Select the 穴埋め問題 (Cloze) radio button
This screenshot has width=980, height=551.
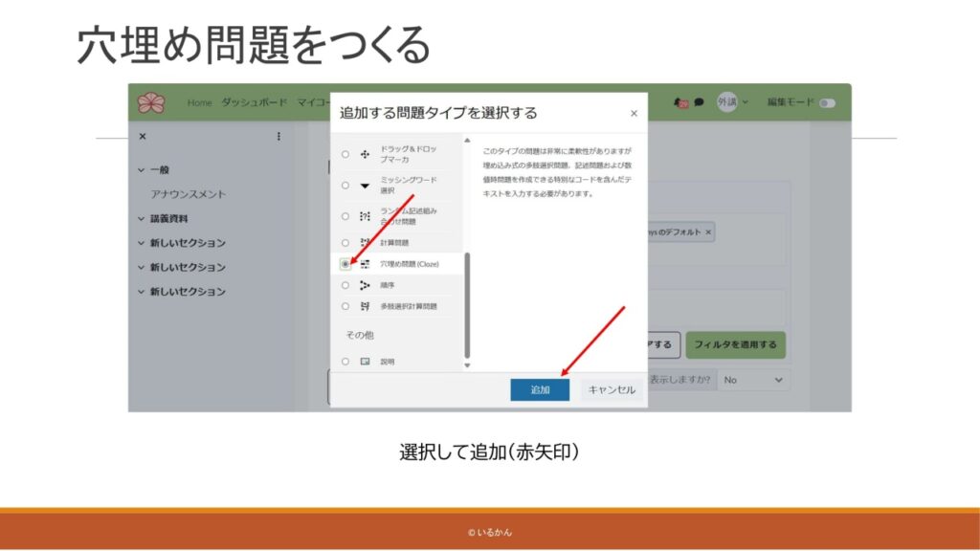[345, 264]
